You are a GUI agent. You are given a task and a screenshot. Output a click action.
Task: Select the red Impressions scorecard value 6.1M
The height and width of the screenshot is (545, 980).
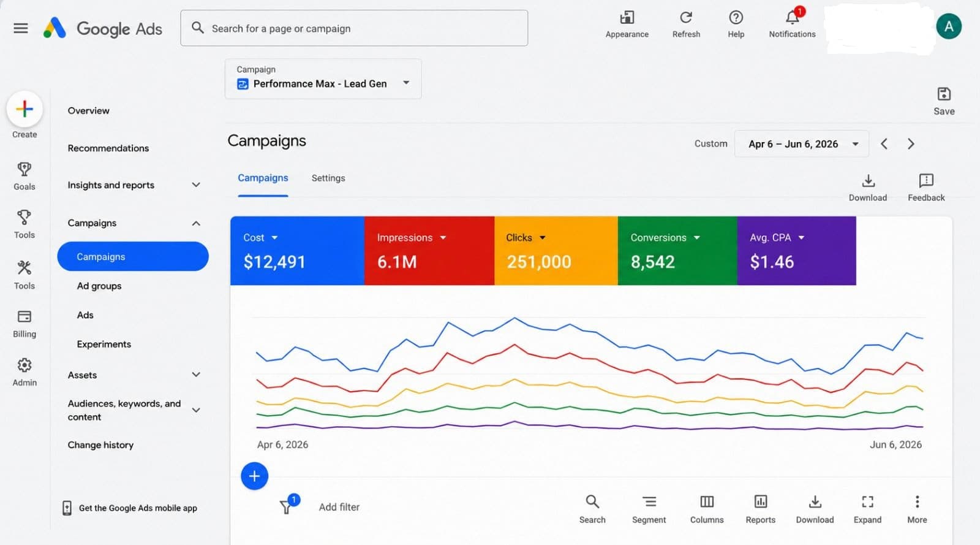coord(397,262)
